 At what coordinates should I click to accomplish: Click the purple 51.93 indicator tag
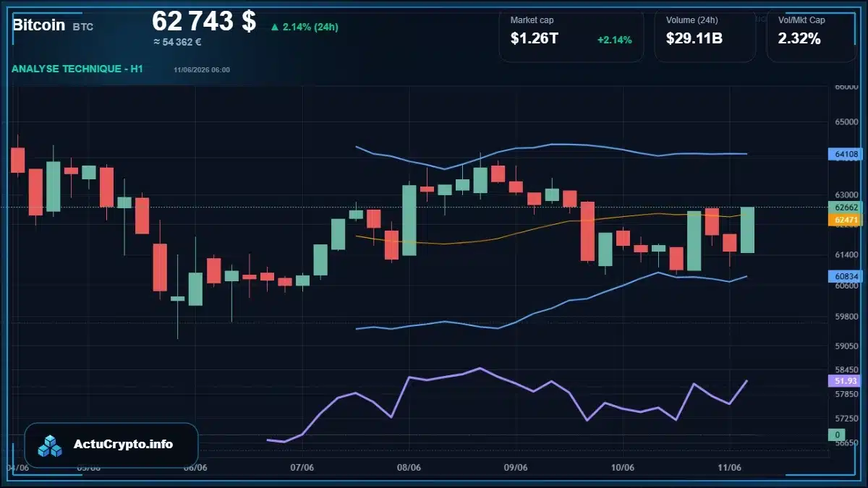point(846,380)
